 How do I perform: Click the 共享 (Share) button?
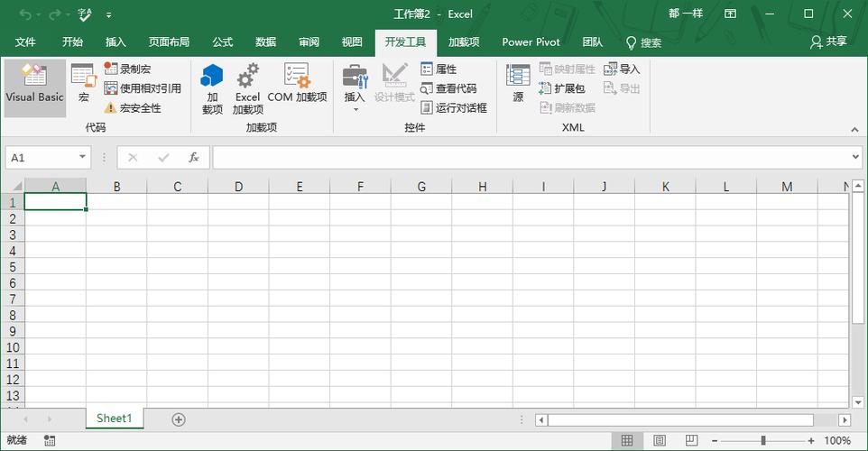828,42
